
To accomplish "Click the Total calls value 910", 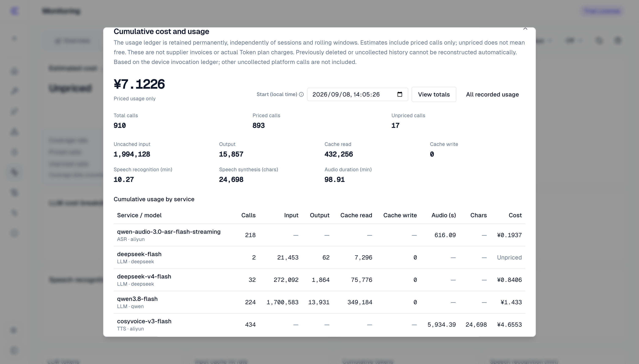I will [120, 125].
